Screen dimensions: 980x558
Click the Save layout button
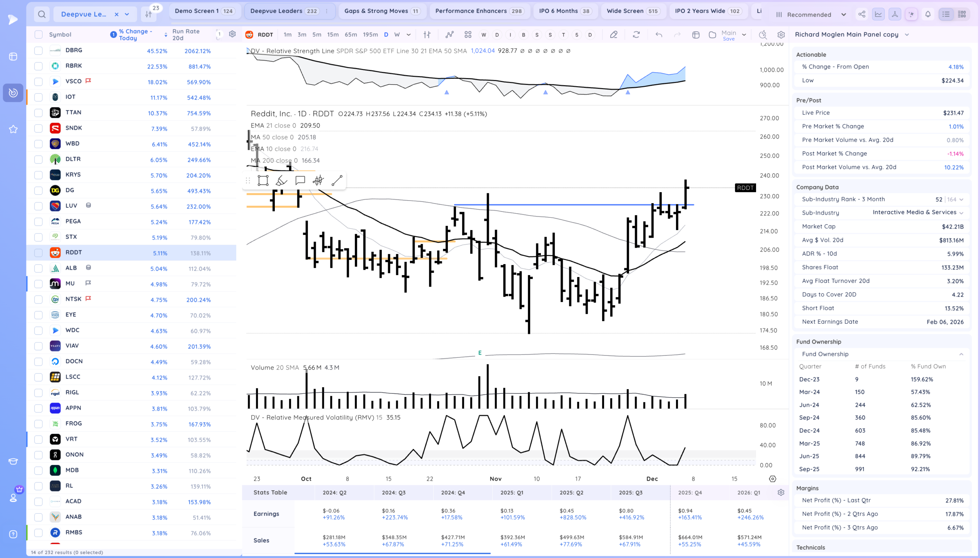click(x=728, y=39)
